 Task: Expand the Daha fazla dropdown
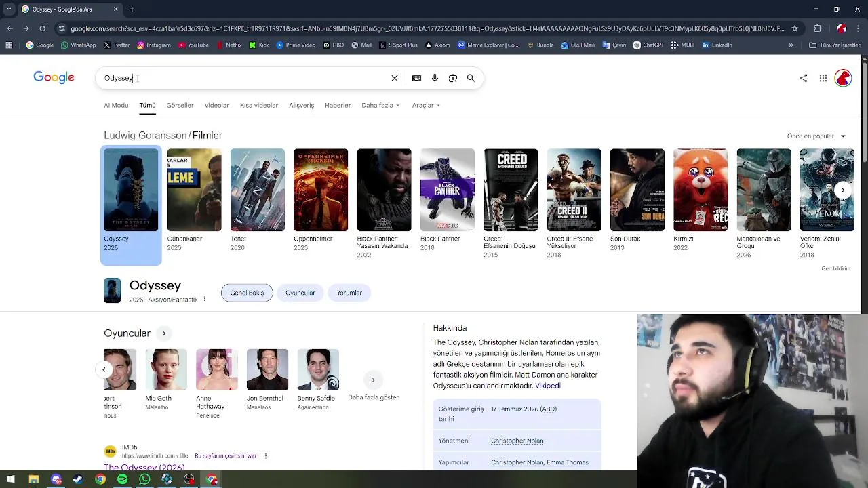(380, 105)
